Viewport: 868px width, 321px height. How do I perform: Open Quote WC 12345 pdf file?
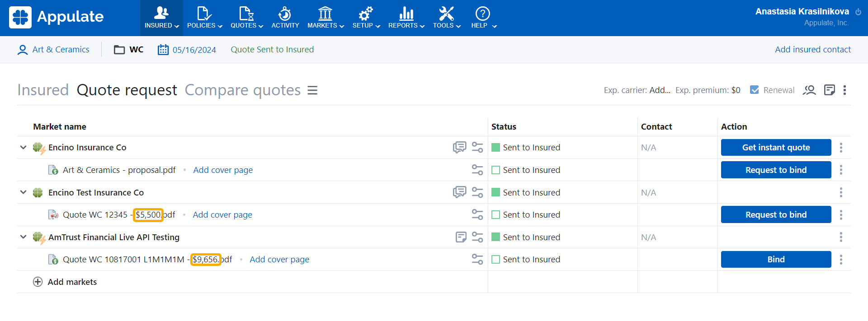pyautogui.click(x=119, y=214)
